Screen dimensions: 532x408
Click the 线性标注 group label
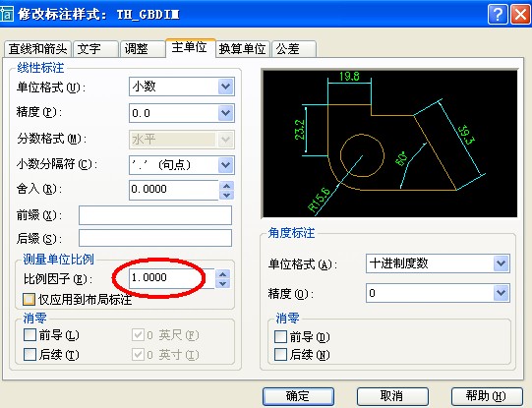(40, 68)
